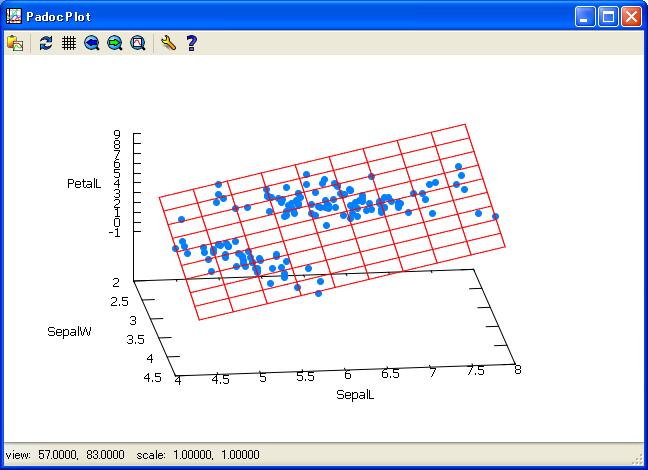Click the window resize grip corner
The width and height of the screenshot is (648, 470).
639,461
